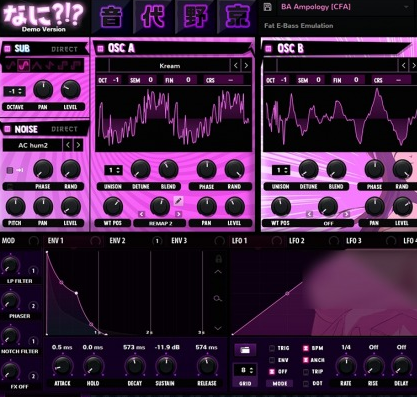Click the envelope ATTACK knob

click(x=62, y=366)
